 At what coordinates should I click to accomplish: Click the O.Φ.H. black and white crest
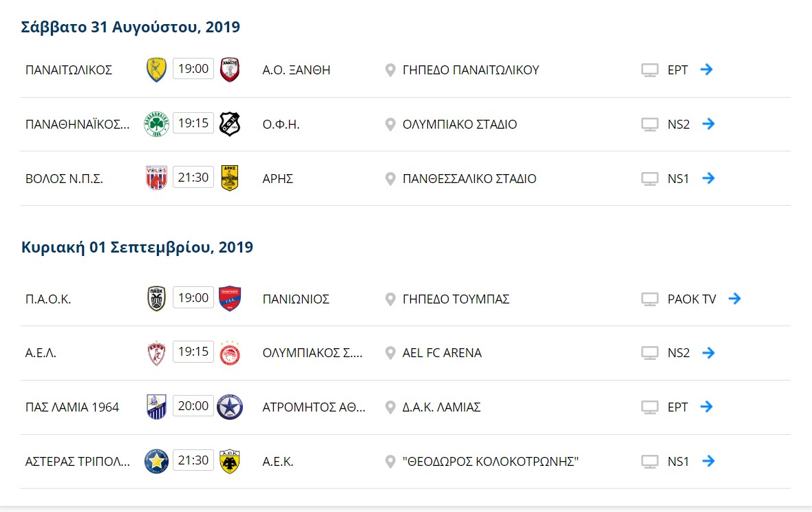click(229, 125)
